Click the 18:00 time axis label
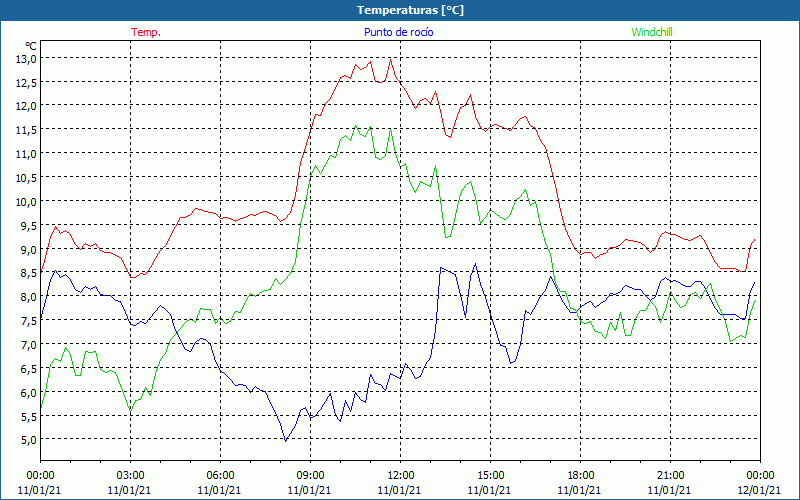 point(580,475)
